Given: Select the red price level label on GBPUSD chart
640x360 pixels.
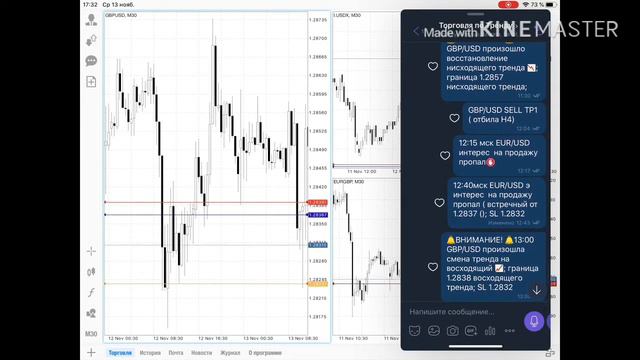Looking at the screenshot, I should (317, 202).
